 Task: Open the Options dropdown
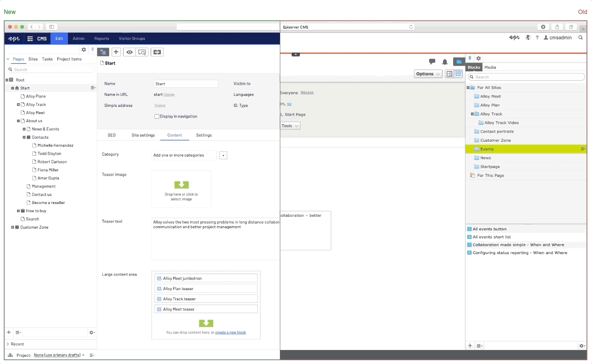[x=428, y=74]
